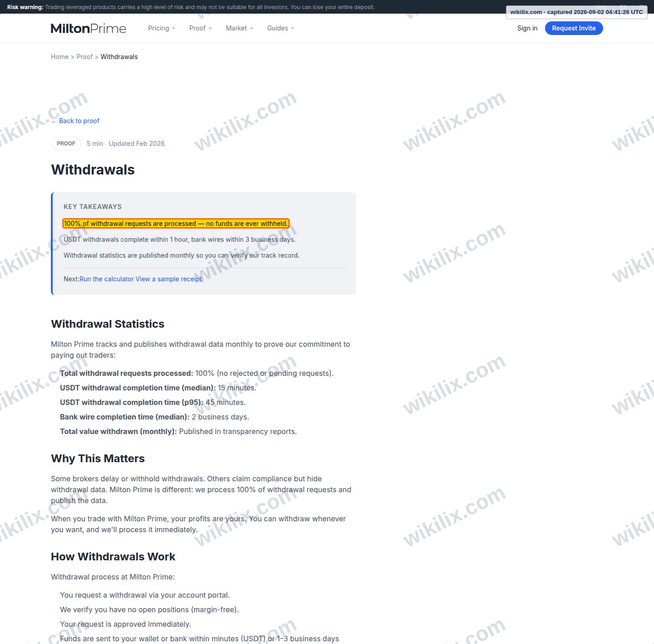Expand the Pricing menu chevron
654x644 pixels.
click(173, 28)
